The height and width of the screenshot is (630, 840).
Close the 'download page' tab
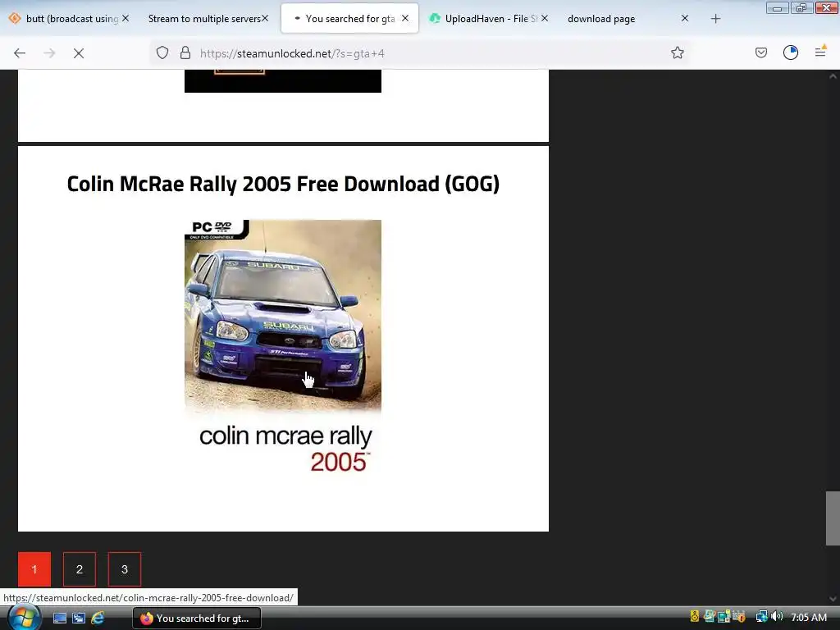(685, 18)
